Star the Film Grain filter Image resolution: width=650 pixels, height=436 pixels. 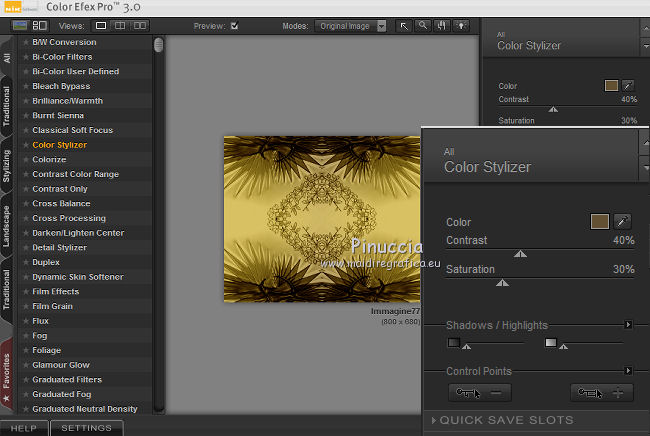click(x=26, y=306)
